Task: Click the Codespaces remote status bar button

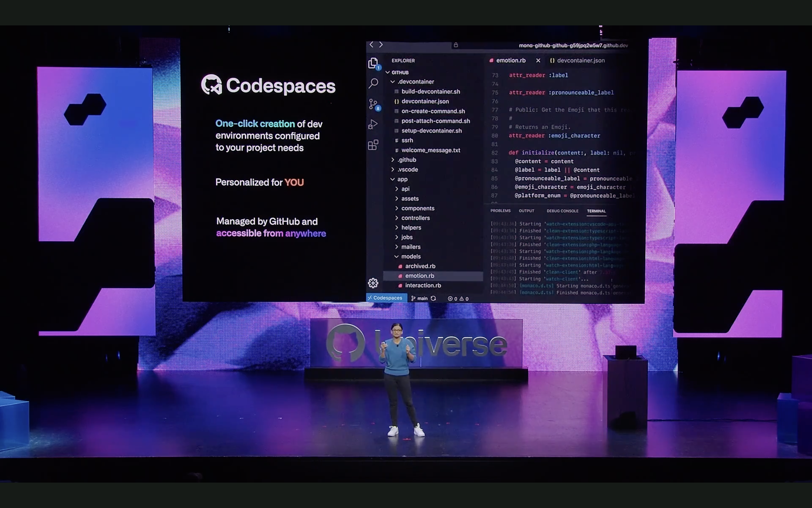Action: [387, 298]
